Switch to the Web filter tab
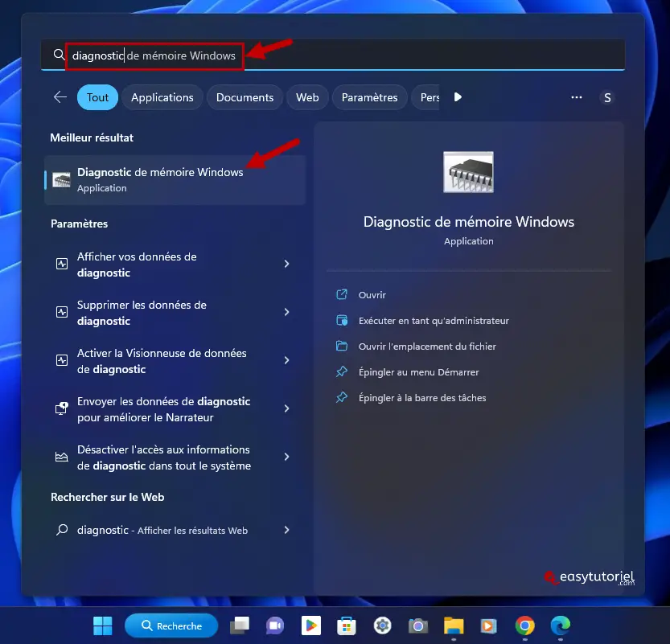This screenshot has width=670, height=644. tap(307, 97)
